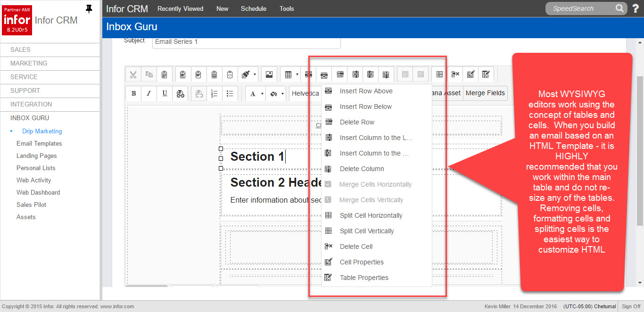Click the Delete Column toolbar icon

[386, 74]
